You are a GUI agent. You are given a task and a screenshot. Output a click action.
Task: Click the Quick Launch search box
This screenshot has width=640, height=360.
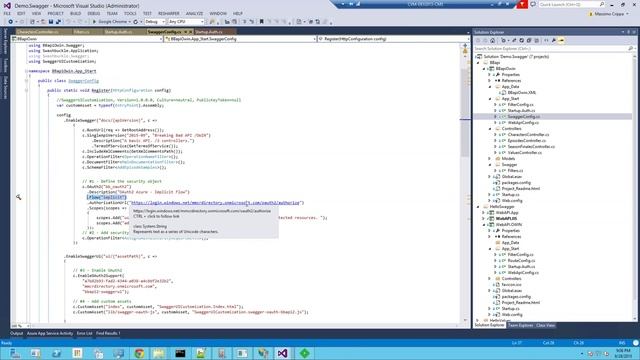571,4
